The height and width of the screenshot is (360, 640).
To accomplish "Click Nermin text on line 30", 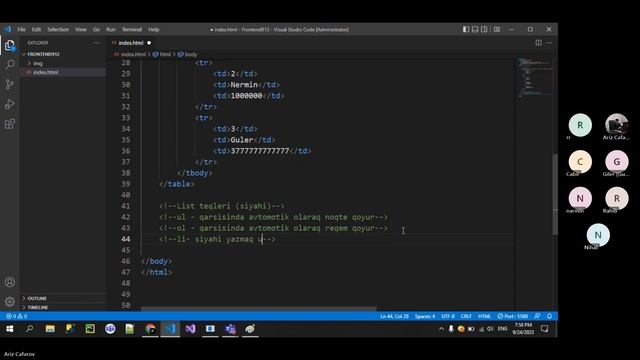I will pos(244,85).
